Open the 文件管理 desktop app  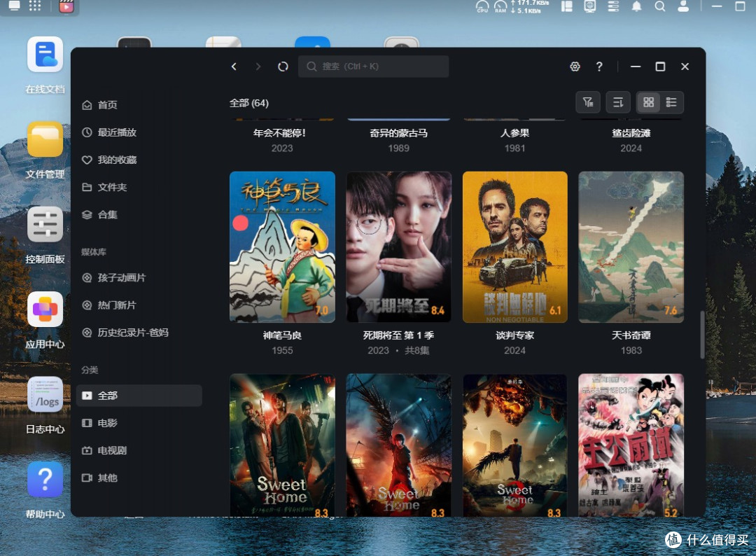45,139
